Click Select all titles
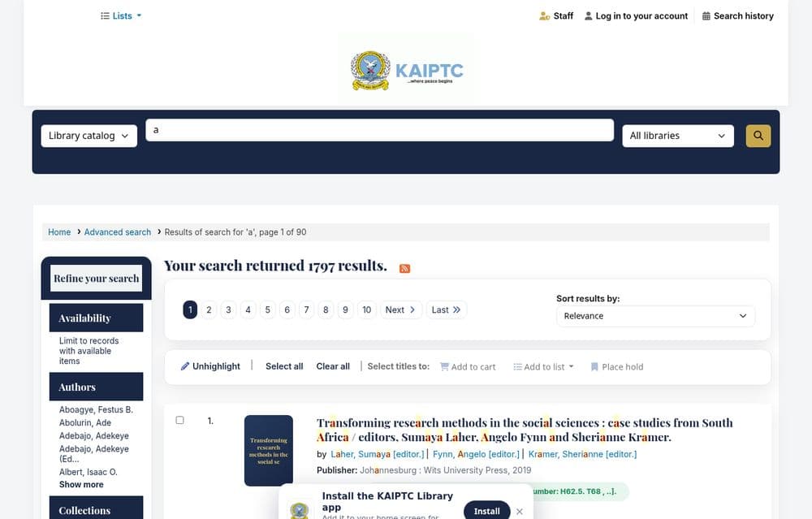812x519 pixels. pos(284,366)
